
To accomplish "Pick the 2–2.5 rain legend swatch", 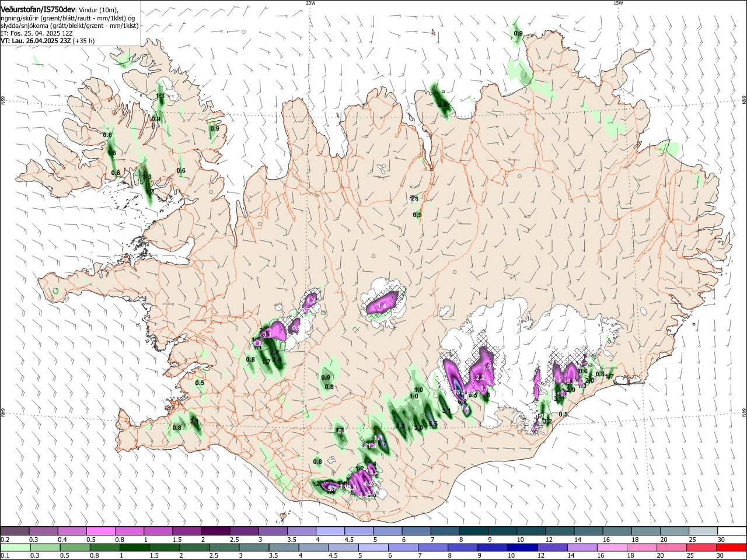I will pos(194,547).
